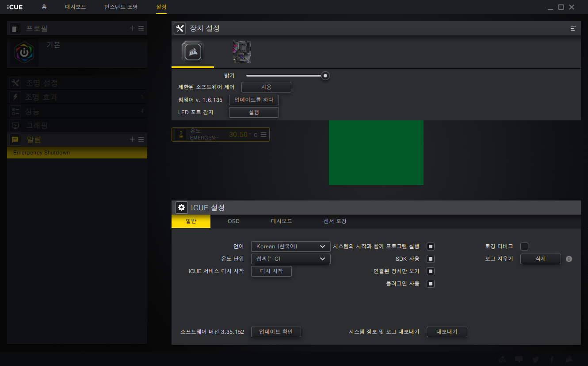Image resolution: width=588 pixels, height=366 pixels.
Task: Click the 업데이트를 하다 firmware button
Action: coord(254,100)
